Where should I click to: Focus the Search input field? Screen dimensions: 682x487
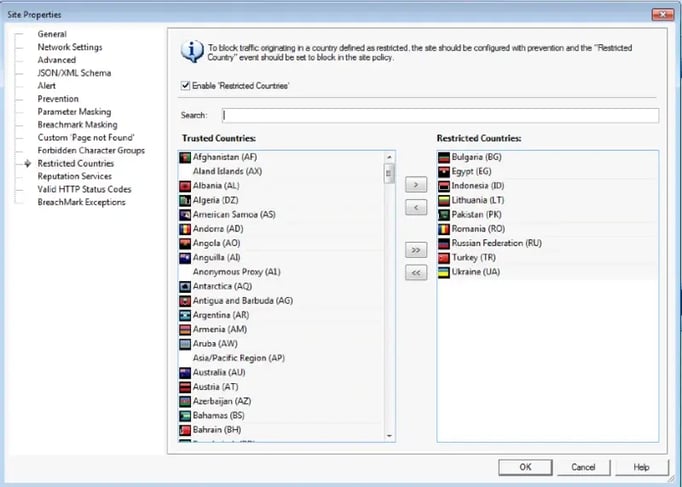click(x=440, y=116)
